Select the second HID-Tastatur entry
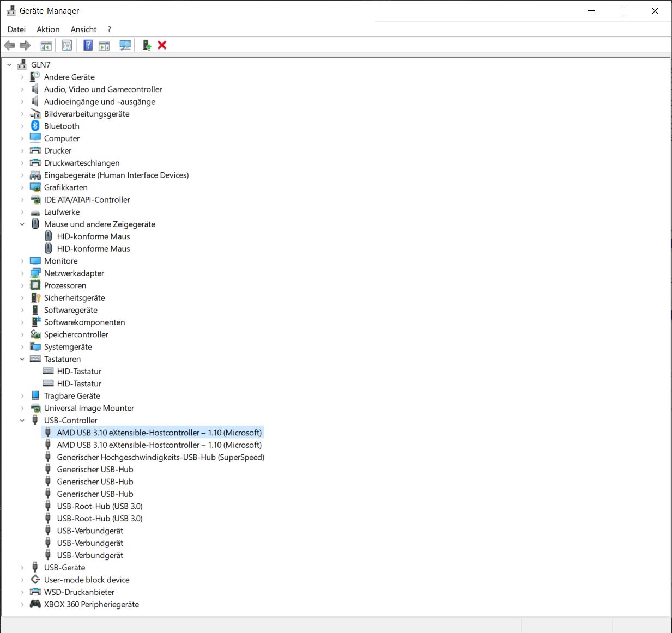Viewport: 672px width, 633px height. tap(79, 384)
